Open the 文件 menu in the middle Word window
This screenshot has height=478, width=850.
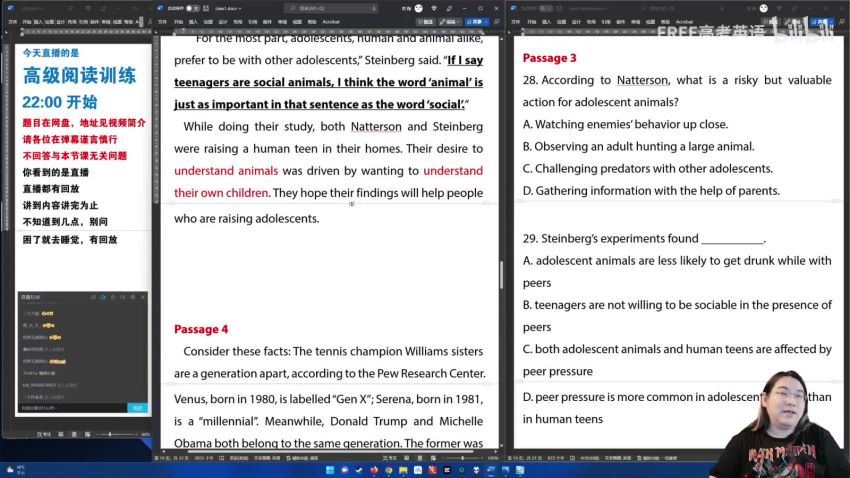[162, 22]
